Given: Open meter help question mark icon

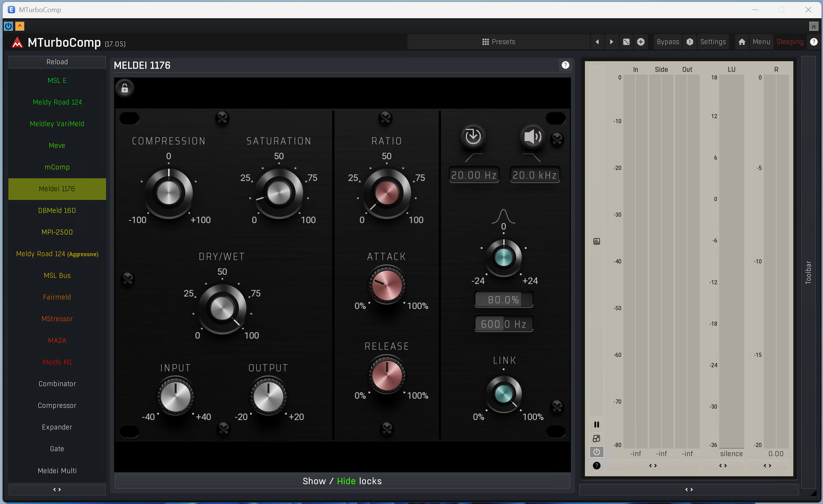Looking at the screenshot, I should coord(597,466).
